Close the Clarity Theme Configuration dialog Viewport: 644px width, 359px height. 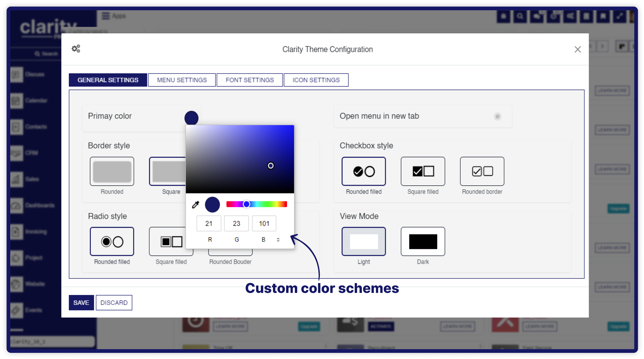tap(578, 49)
